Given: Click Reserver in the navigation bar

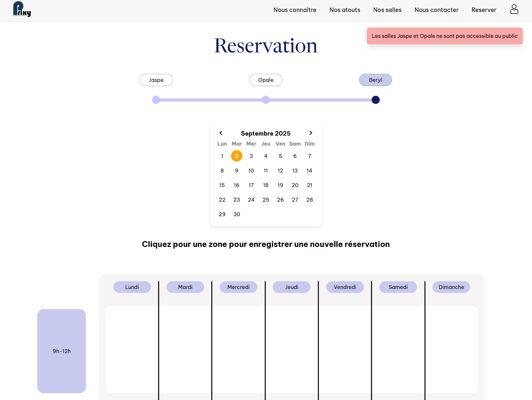Looking at the screenshot, I should coord(483,10).
